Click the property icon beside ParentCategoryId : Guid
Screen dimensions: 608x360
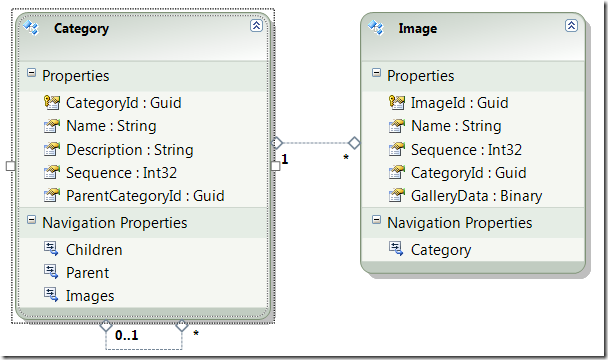pyautogui.click(x=52, y=196)
